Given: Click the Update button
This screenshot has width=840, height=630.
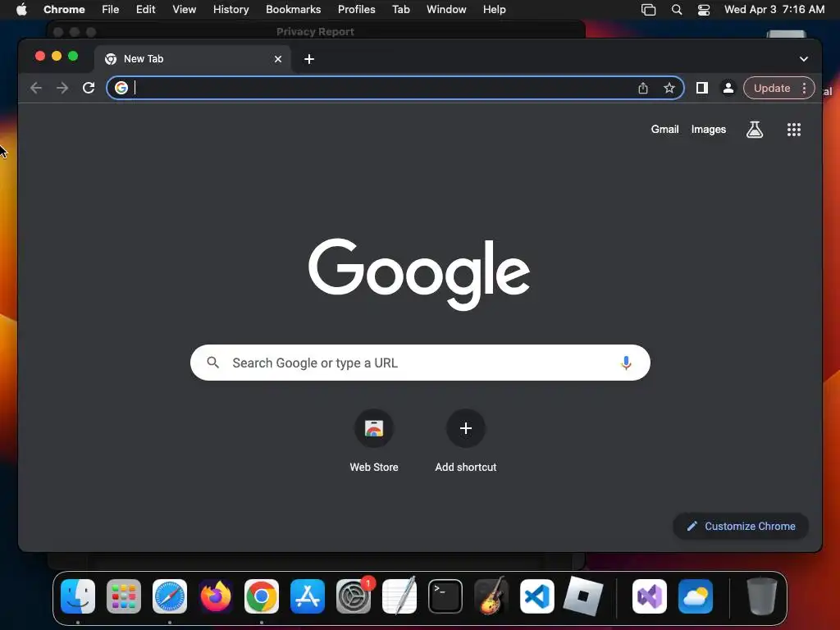Looking at the screenshot, I should [772, 88].
